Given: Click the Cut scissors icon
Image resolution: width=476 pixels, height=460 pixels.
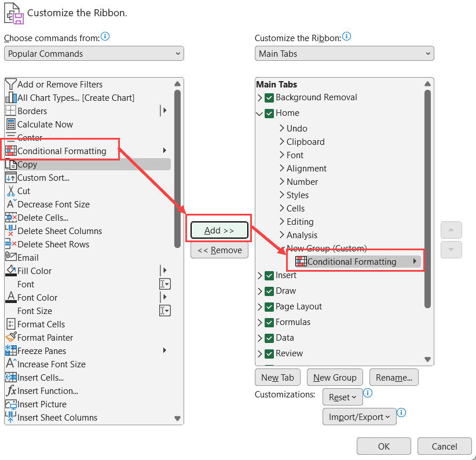Looking at the screenshot, I should coord(10,191).
